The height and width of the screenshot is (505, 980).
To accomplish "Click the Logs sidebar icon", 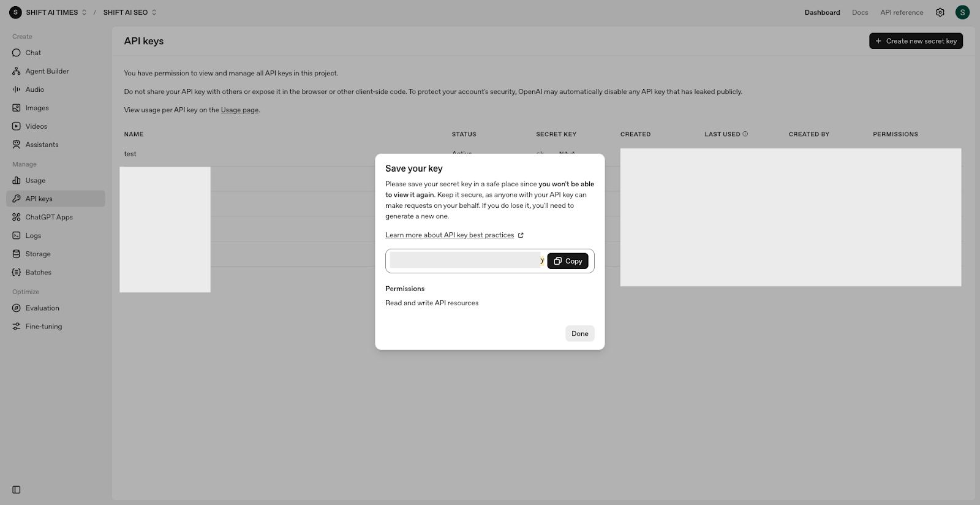I will [x=17, y=235].
